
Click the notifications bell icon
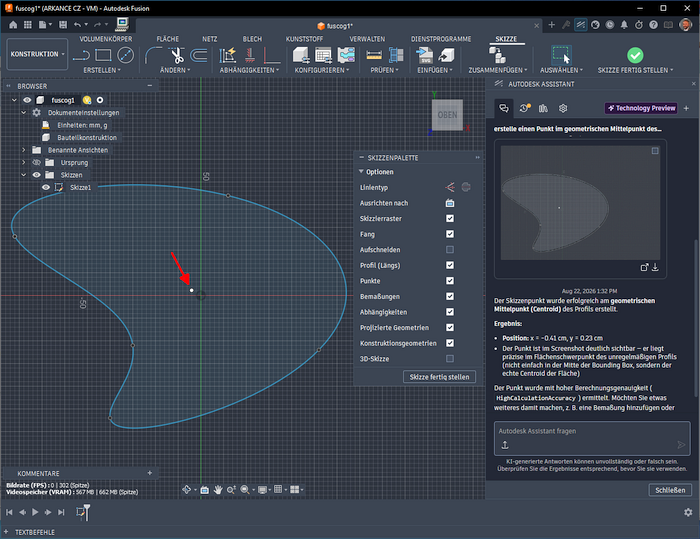point(624,25)
